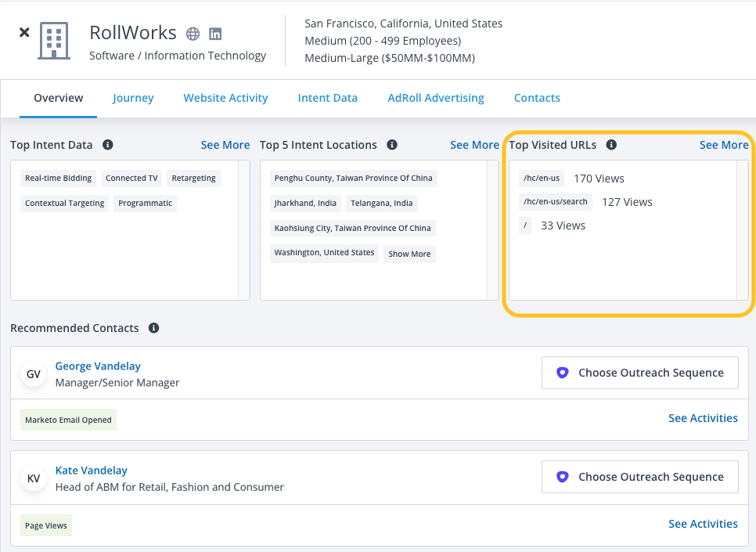Expand intent locations with Show More
Viewport: 756px width, 552px height.
click(x=409, y=254)
